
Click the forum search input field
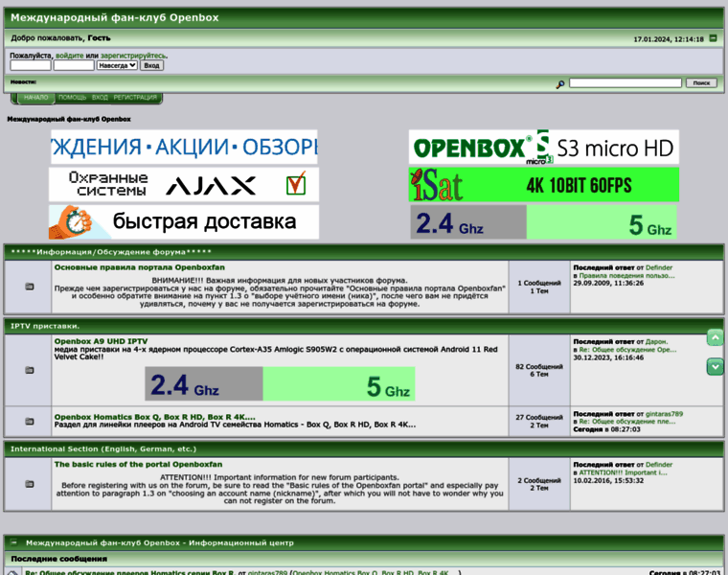pyautogui.click(x=626, y=83)
